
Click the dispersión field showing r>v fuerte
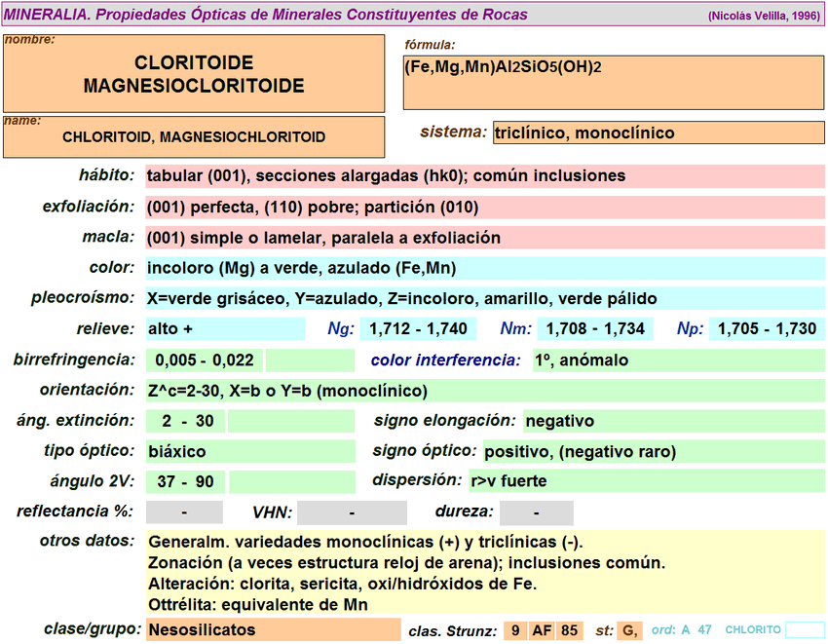click(x=645, y=481)
